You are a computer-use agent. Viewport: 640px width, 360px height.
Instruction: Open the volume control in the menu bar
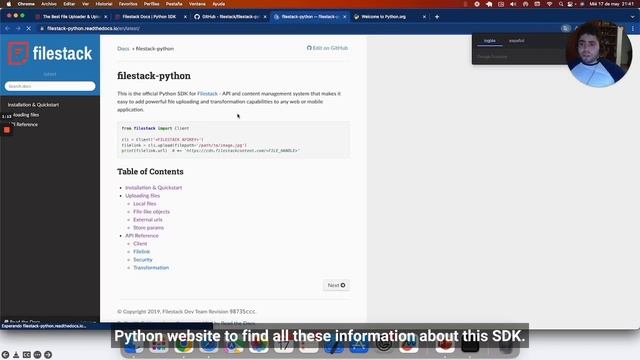pos(513,4)
